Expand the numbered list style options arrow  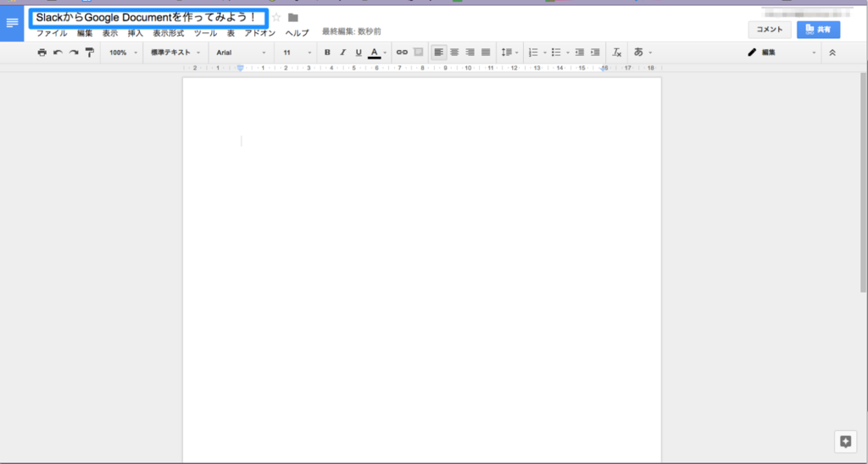545,53
